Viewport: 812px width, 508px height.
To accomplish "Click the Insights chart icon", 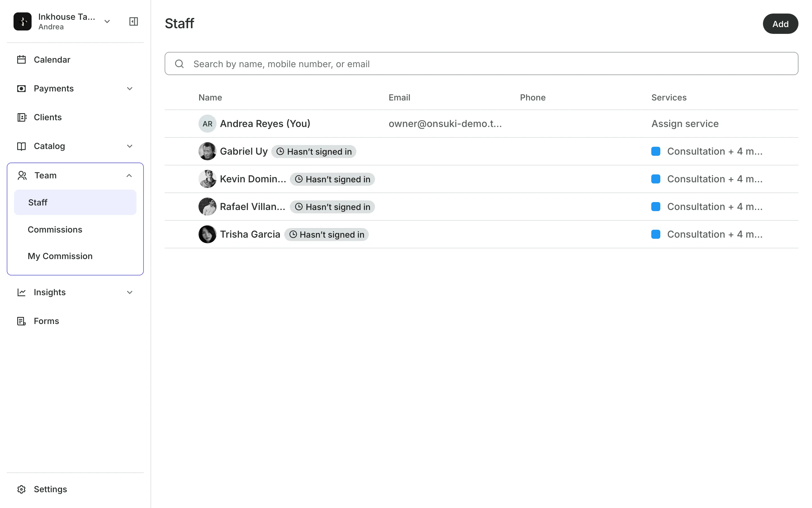I will [x=21, y=292].
